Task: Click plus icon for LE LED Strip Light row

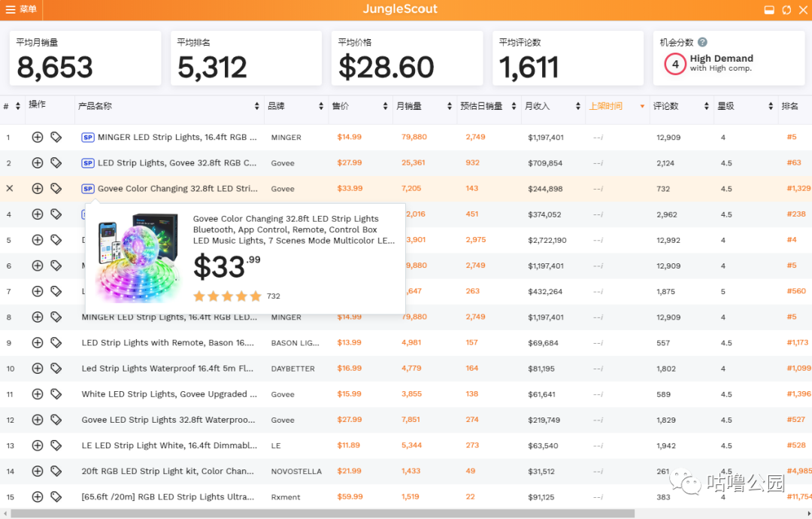Action: (38, 445)
